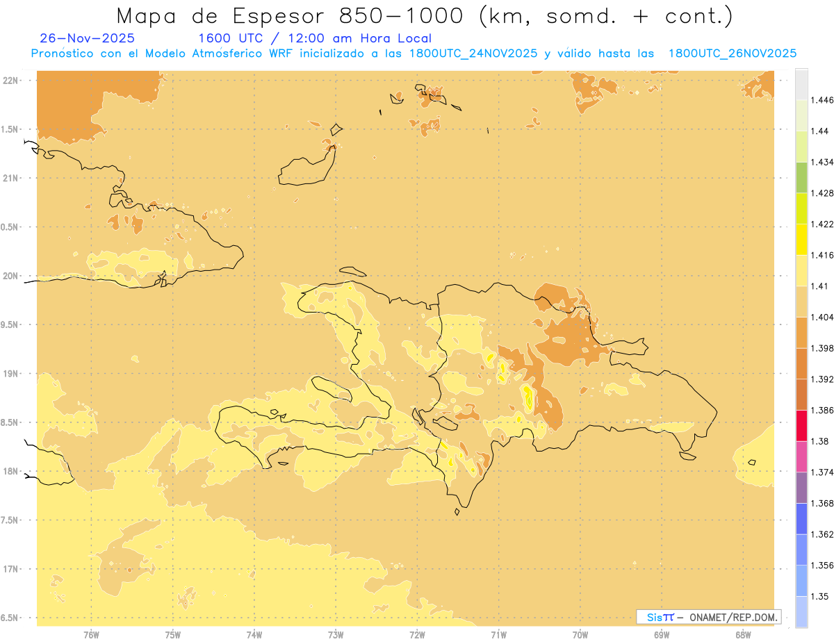Click the color scale value '1.398'

pos(822,348)
